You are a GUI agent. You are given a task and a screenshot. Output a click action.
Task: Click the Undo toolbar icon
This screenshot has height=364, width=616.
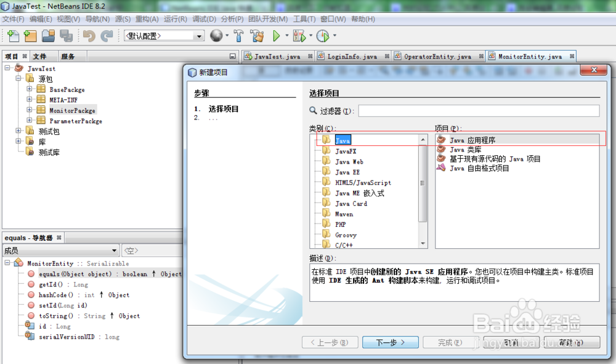coord(89,36)
